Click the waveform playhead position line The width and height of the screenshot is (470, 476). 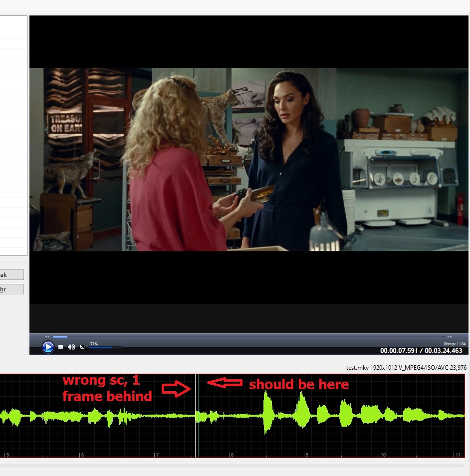pyautogui.click(x=199, y=416)
